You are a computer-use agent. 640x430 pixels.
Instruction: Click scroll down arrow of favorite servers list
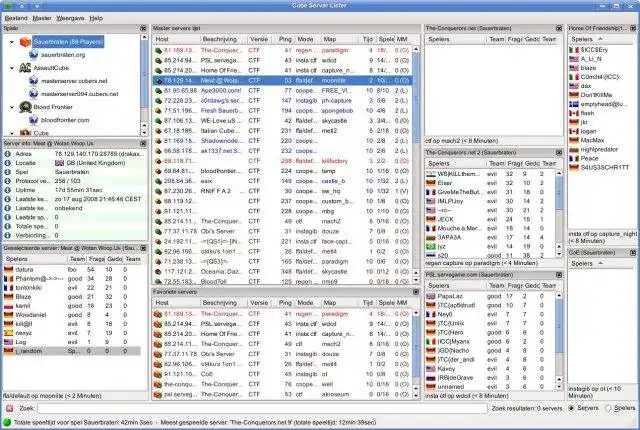[416, 395]
